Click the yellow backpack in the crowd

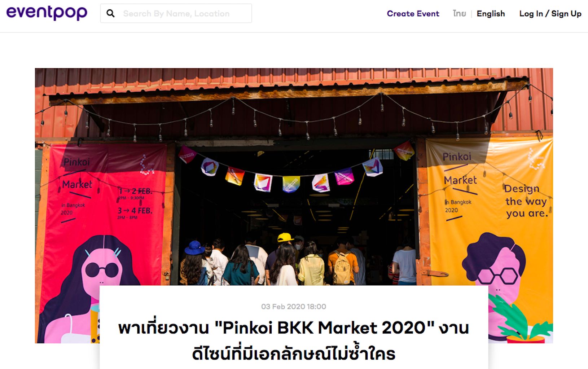point(342,268)
